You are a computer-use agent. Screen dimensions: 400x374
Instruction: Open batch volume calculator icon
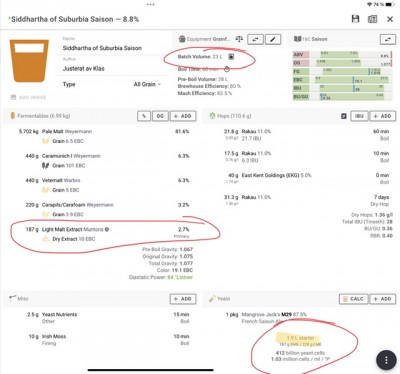click(231, 57)
